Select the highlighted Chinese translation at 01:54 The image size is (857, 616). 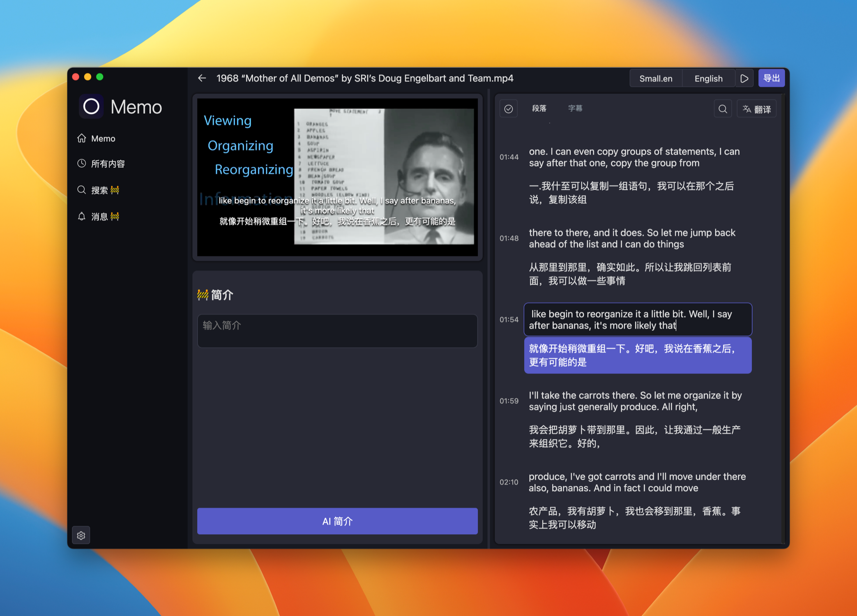(637, 355)
